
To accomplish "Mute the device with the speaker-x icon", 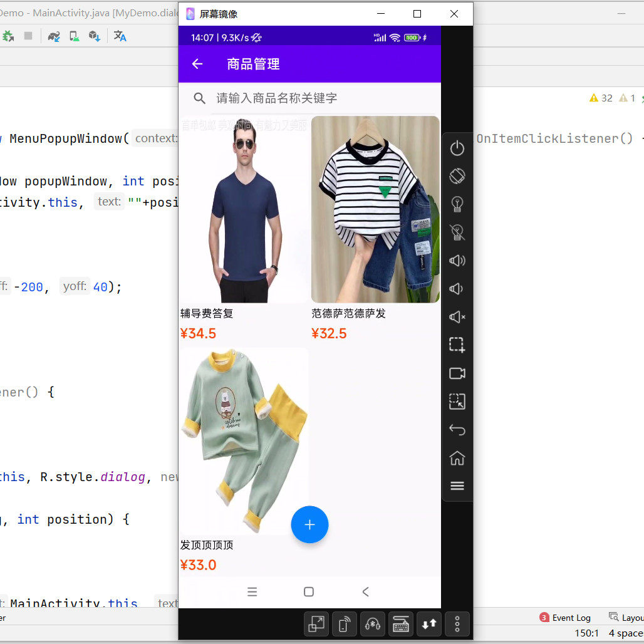I will pyautogui.click(x=457, y=317).
